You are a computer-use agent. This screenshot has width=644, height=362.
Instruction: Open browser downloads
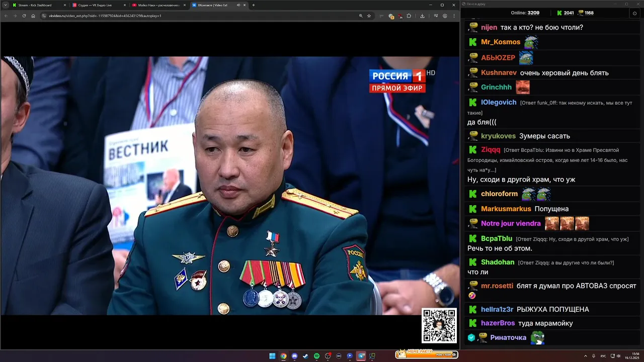(422, 16)
